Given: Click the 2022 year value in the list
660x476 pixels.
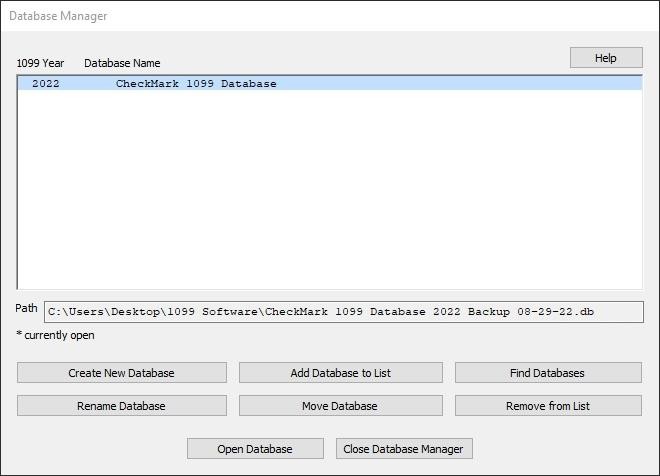Looking at the screenshot, I should click(x=45, y=84).
